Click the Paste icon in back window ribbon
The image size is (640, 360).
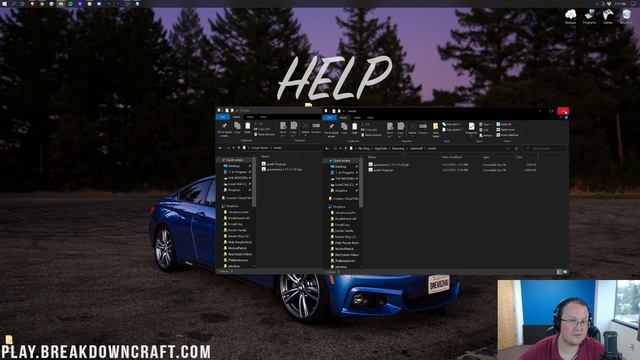coord(247,128)
